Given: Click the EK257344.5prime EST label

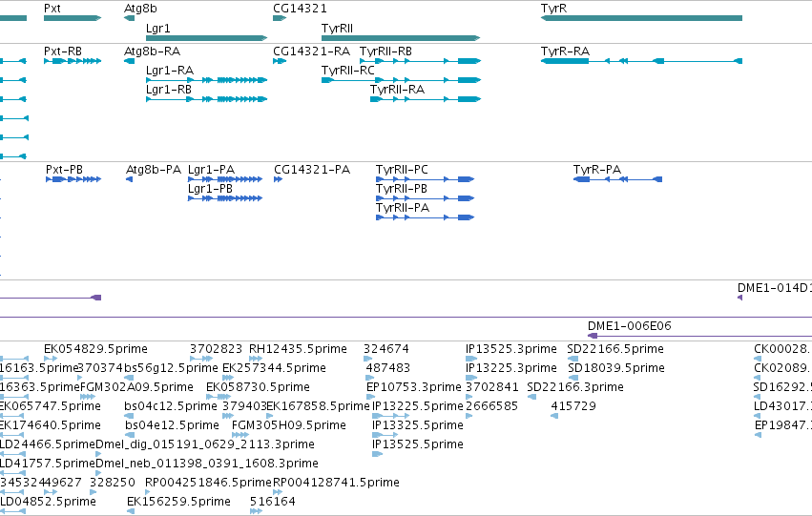Looking at the screenshot, I should coord(274,368).
